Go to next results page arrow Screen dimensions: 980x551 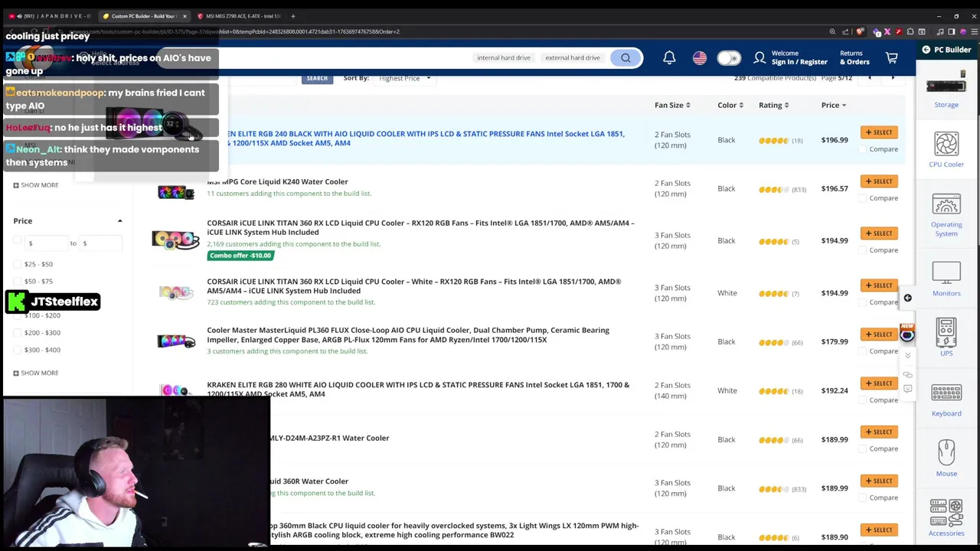tap(893, 78)
